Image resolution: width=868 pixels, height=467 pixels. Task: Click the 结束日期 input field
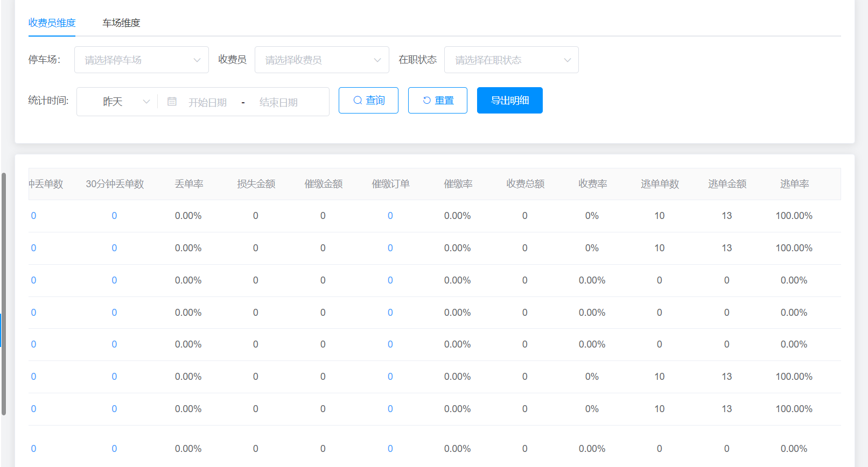click(278, 102)
